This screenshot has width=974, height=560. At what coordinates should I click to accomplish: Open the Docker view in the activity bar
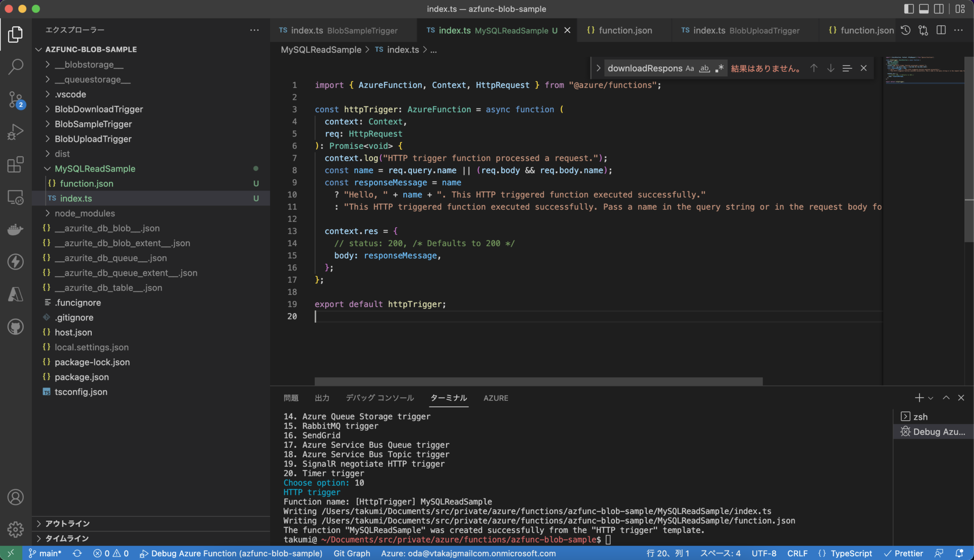click(16, 230)
